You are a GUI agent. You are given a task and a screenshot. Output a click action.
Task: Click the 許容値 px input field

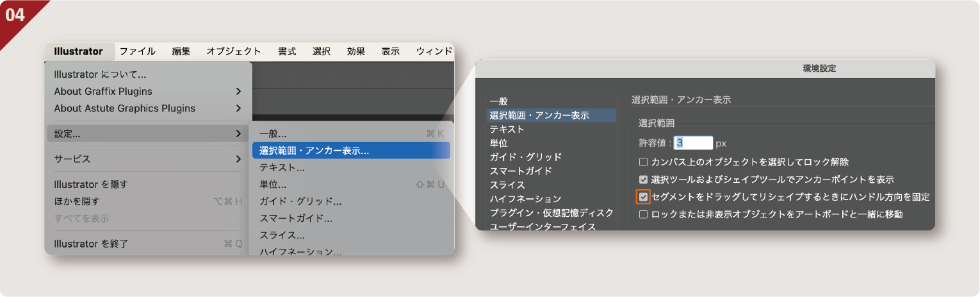pos(694,143)
